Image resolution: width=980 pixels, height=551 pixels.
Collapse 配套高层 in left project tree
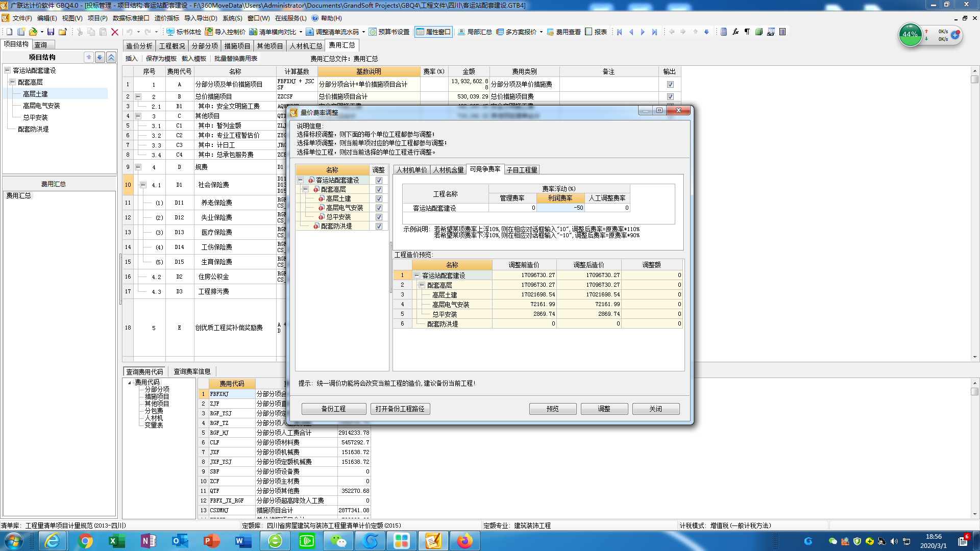tap(12, 82)
